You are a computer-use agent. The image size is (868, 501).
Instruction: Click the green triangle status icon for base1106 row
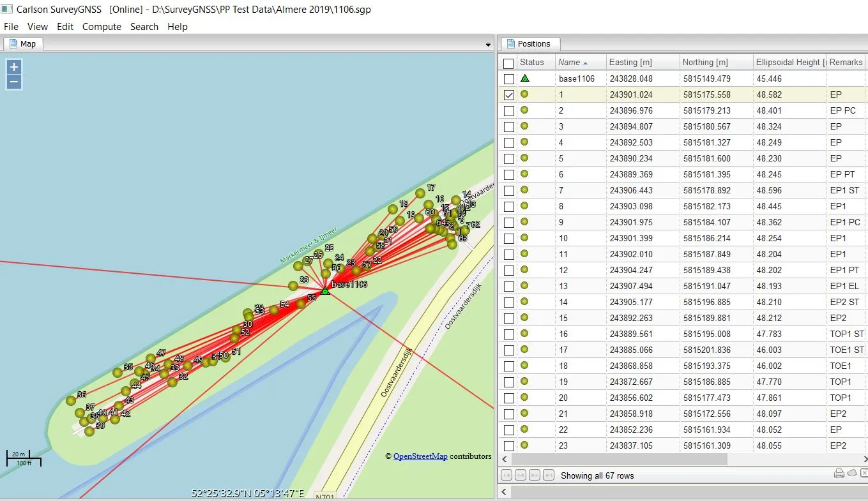point(525,79)
